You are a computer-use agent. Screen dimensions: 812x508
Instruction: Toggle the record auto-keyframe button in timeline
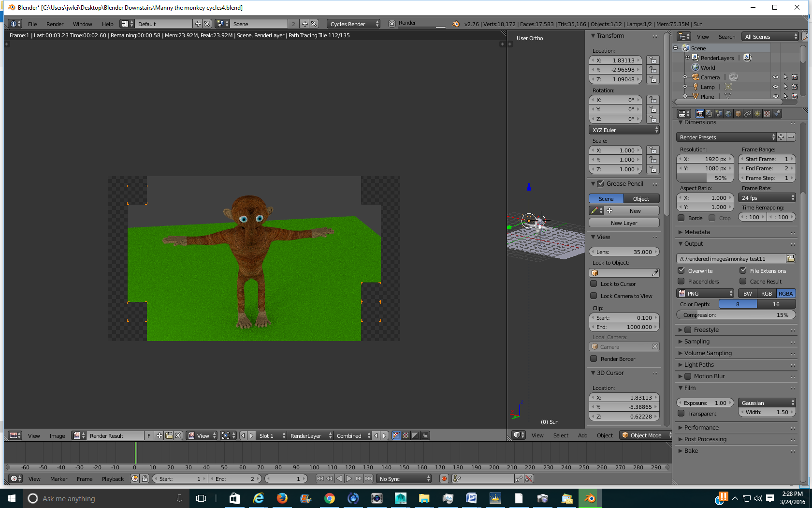[444, 478]
